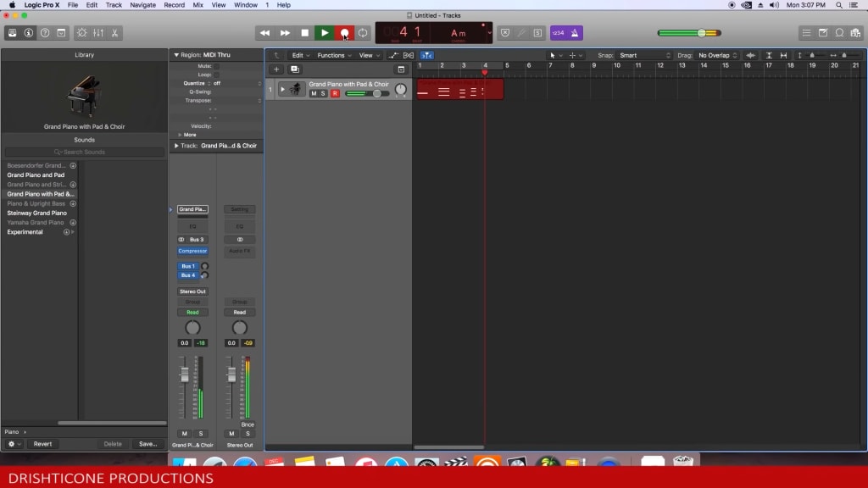Toggle the Replace mode icon
The image size is (868, 488).
[x=505, y=33]
